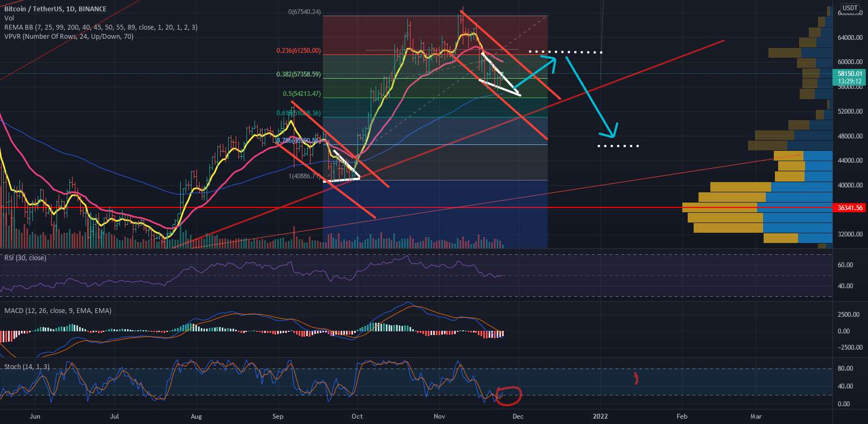Click the 1(40886.71) Fibonacci level label
868x424 pixels.
(x=305, y=176)
